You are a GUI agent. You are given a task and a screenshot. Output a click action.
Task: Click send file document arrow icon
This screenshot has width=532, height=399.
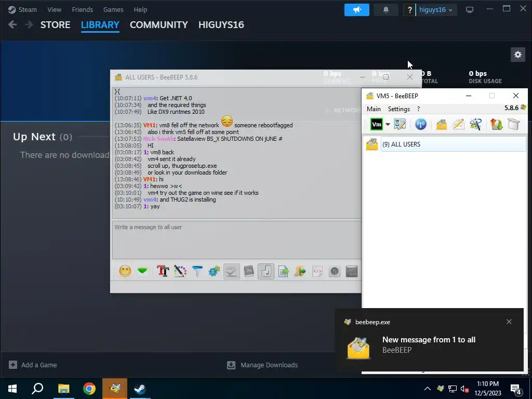(283, 271)
